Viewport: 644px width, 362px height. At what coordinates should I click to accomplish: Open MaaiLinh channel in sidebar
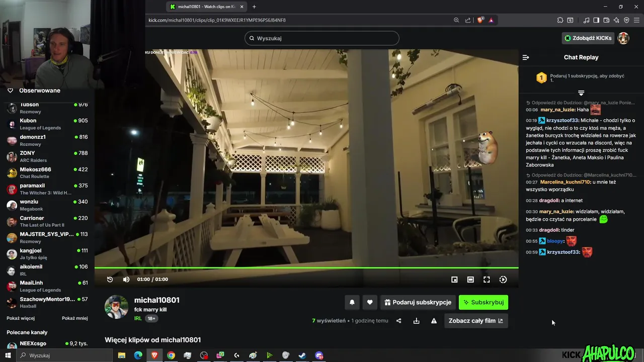click(47, 286)
